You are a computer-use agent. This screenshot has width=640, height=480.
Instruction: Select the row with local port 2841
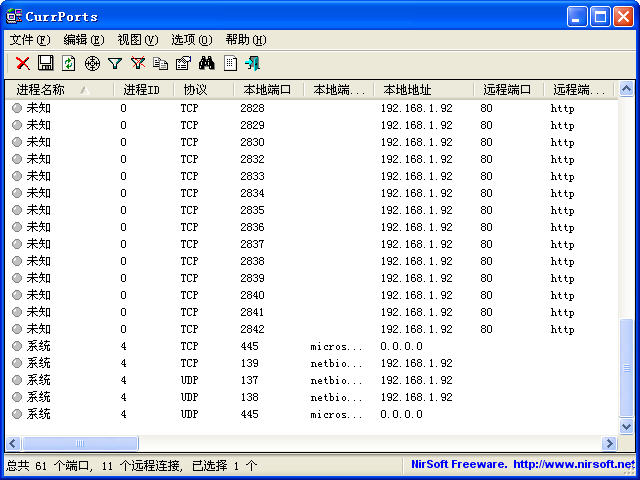tap(311, 312)
